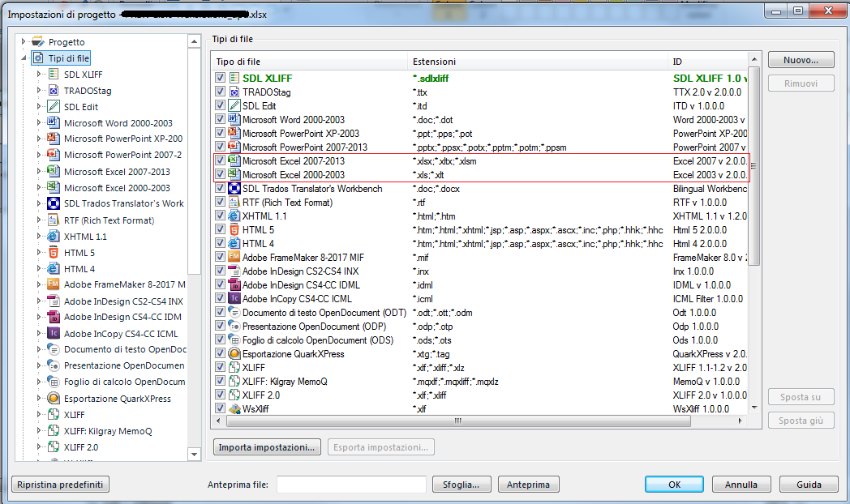Click the Progetto folder icon in the tree
This screenshot has height=504, width=850.
click(x=37, y=41)
